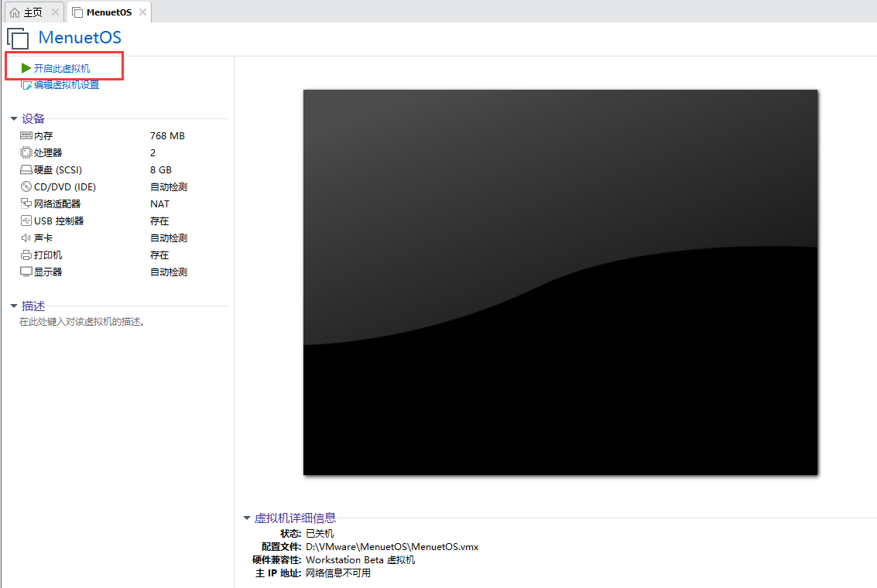This screenshot has height=588, width=877.
Task: Collapse the 虚拟机详细信息 details section
Action: (247, 518)
